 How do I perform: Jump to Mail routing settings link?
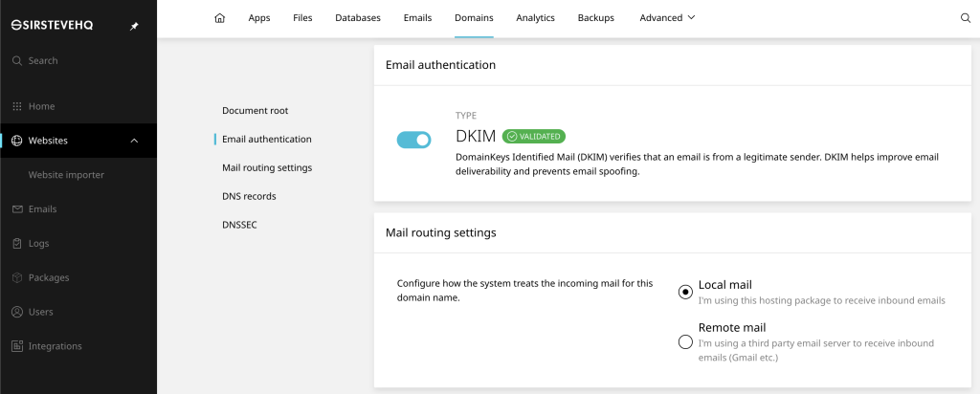tap(267, 168)
